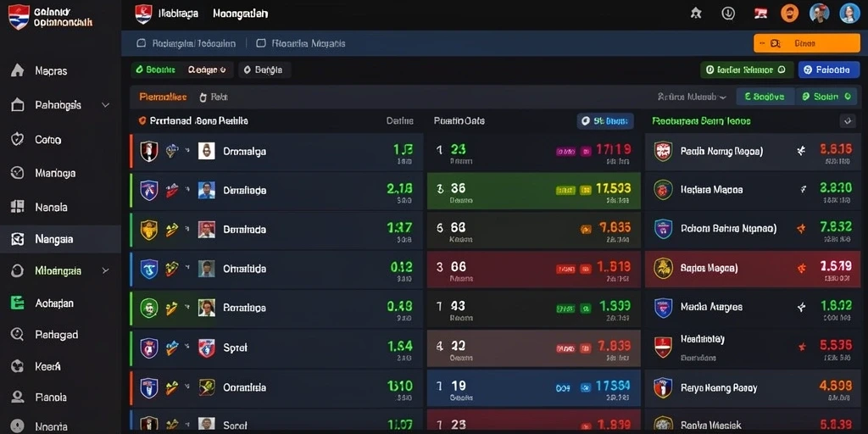Click the red star icon next to Neahiotoiey
Image resolution: width=868 pixels, height=434 pixels.
coord(802,347)
